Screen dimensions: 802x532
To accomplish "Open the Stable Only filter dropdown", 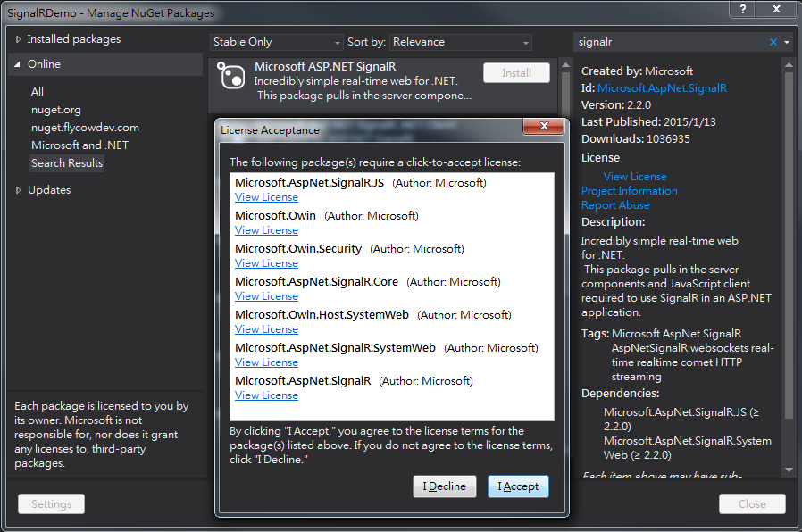I will tap(276, 41).
